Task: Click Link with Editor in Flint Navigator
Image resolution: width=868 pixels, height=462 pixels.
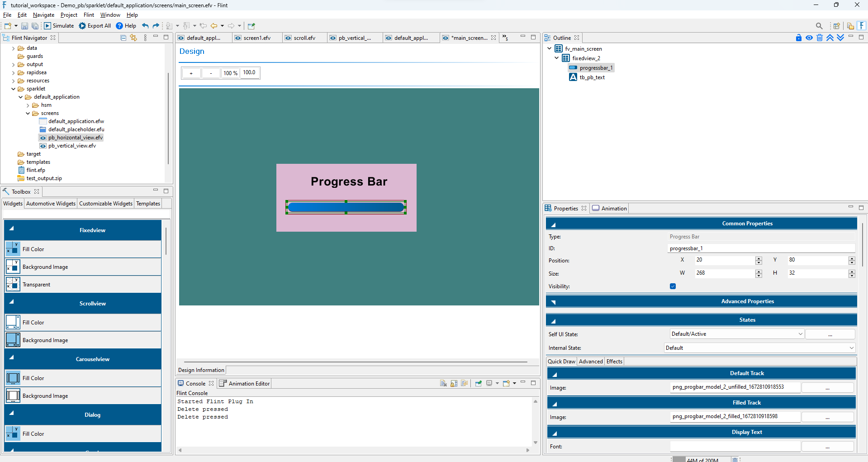Action: pos(133,38)
